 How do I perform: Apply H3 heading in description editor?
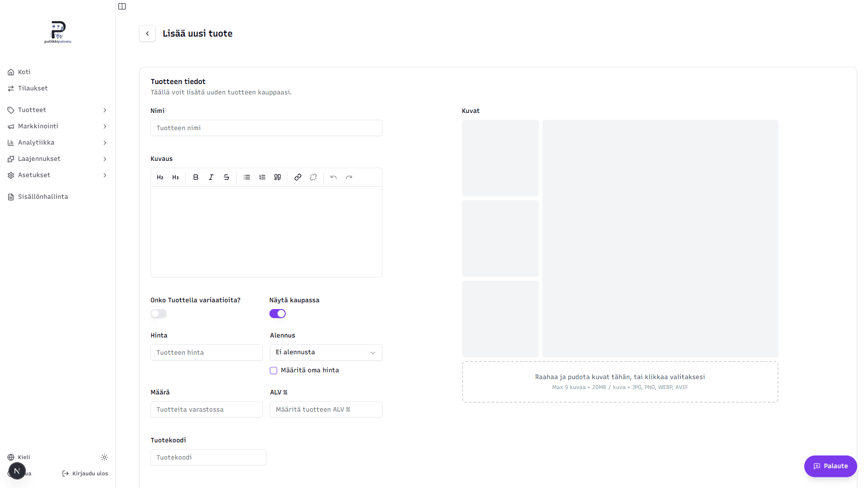click(175, 177)
